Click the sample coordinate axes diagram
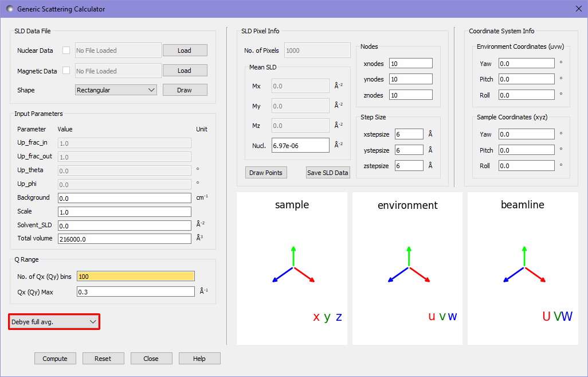Viewport: 588px width, 377px height. (292, 269)
